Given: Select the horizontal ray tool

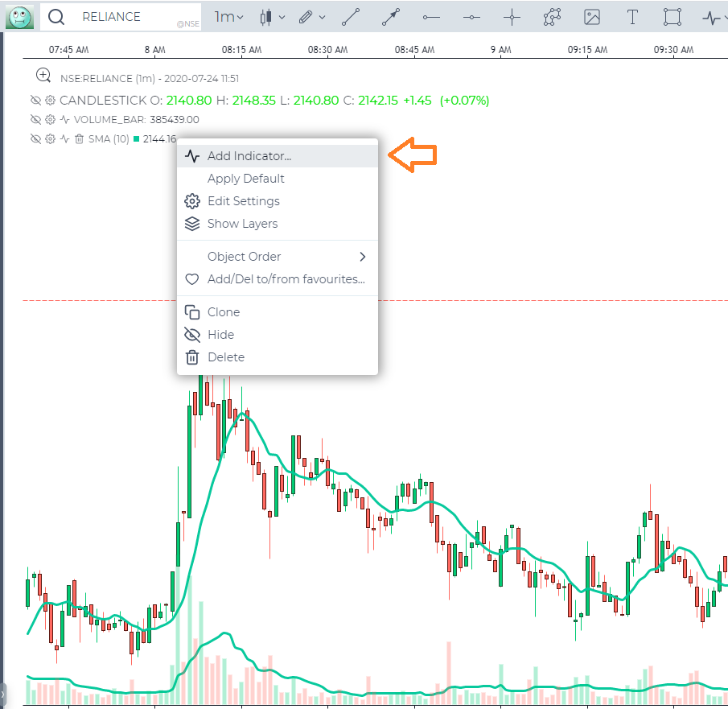Looking at the screenshot, I should (x=431, y=17).
